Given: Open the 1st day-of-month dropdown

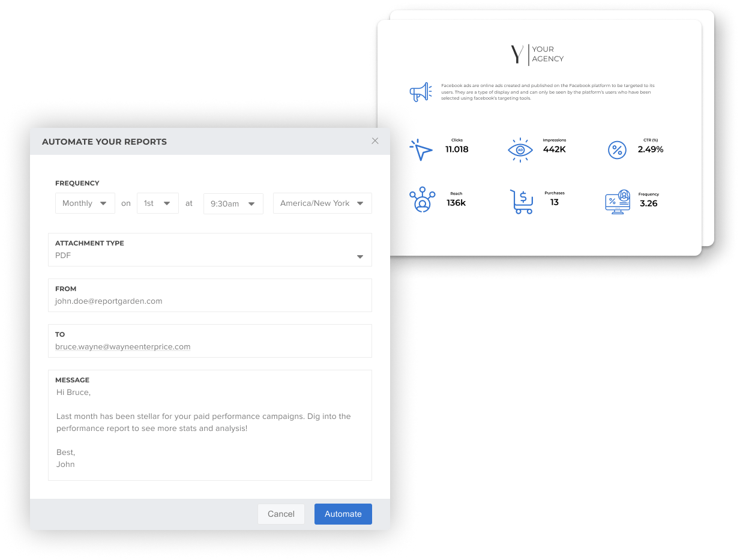Looking at the screenshot, I should pos(158,203).
